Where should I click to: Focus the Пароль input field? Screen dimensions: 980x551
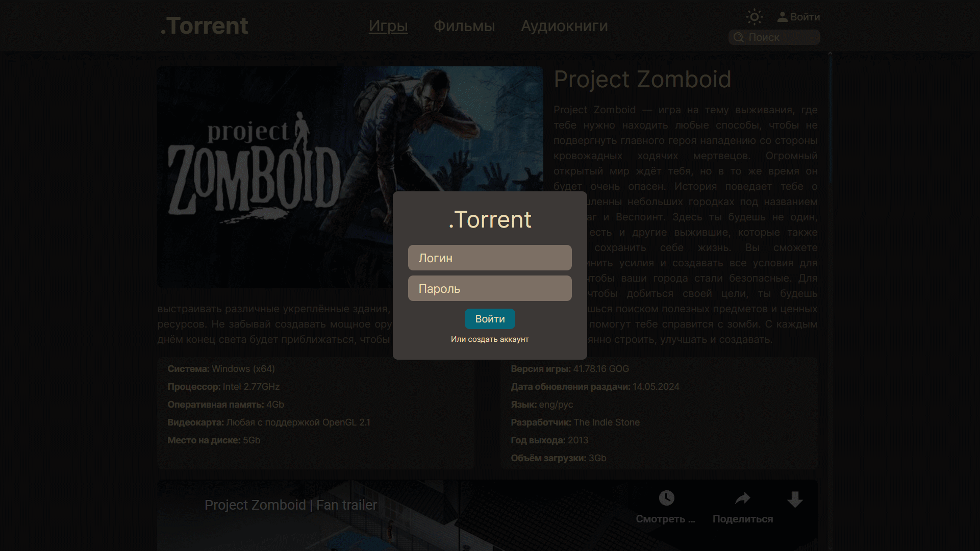point(490,288)
